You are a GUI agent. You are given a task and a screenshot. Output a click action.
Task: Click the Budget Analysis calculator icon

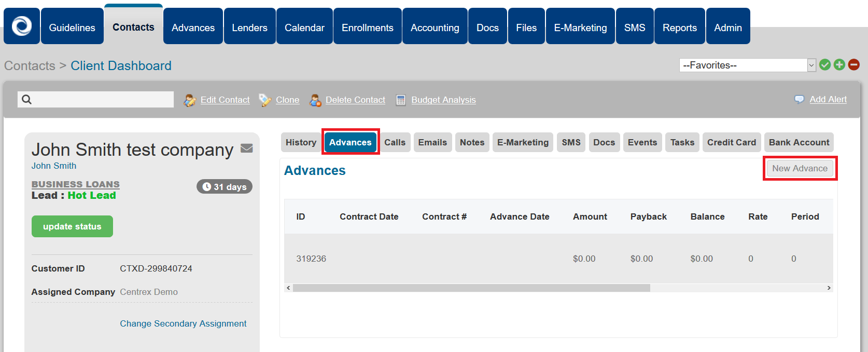[x=401, y=100]
